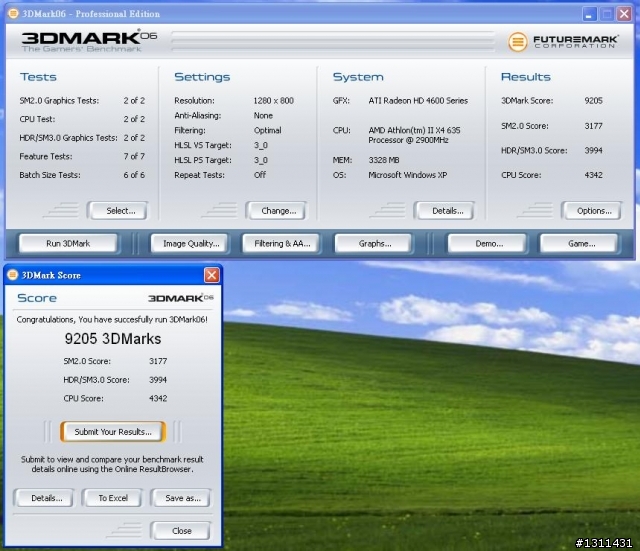
Task: Click the System heading
Action: 358,77
